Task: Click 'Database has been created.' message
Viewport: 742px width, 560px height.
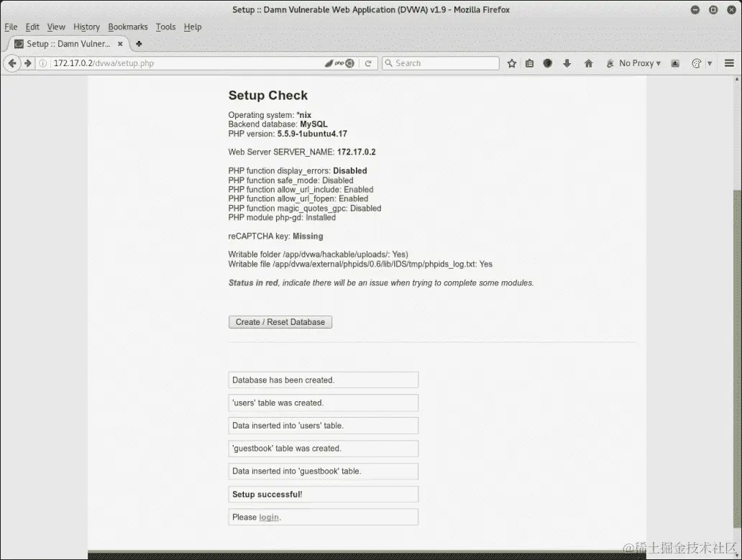Action: (324, 380)
